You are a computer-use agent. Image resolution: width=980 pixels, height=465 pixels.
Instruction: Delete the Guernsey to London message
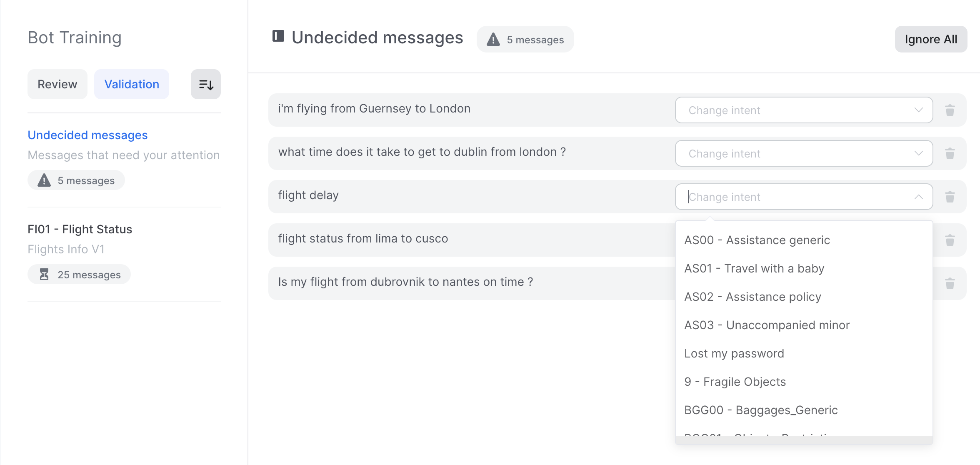coord(950,110)
